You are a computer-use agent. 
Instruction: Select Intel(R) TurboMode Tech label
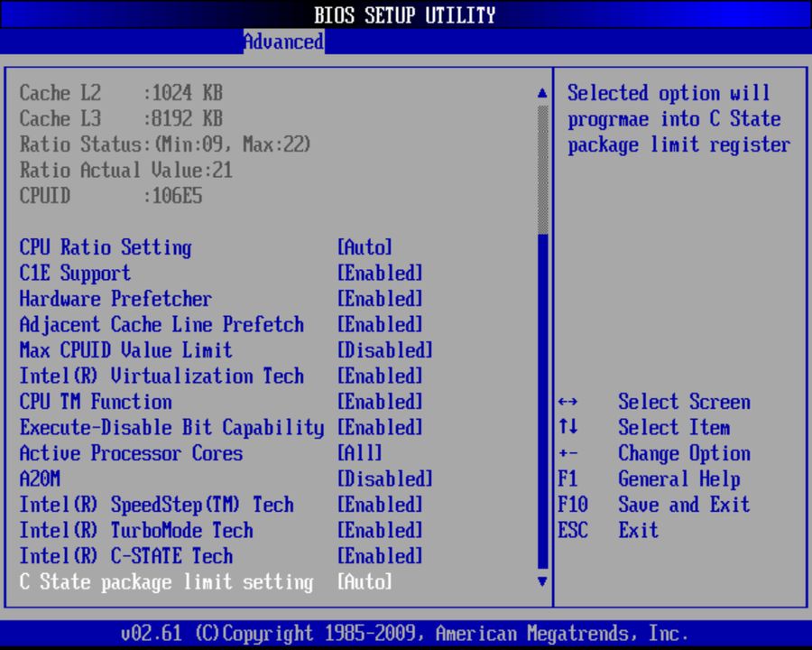pos(136,530)
